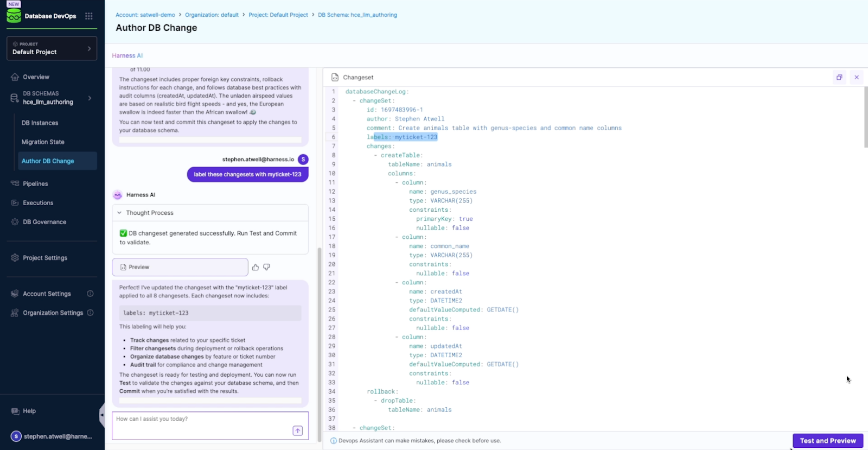The height and width of the screenshot is (450, 868).
Task: Dislike the AI response with thumbs down
Action: coord(266,267)
